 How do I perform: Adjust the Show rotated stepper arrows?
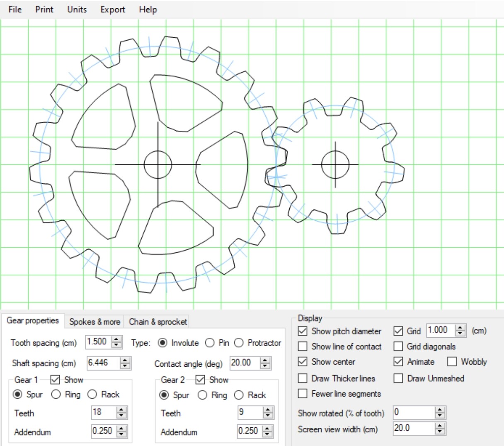tap(440, 412)
